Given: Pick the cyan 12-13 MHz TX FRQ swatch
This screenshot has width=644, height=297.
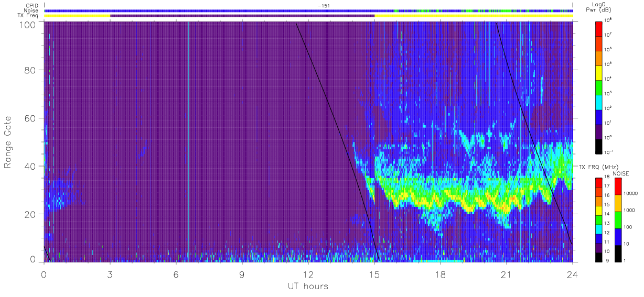Looking at the screenshot, I should (599, 228).
